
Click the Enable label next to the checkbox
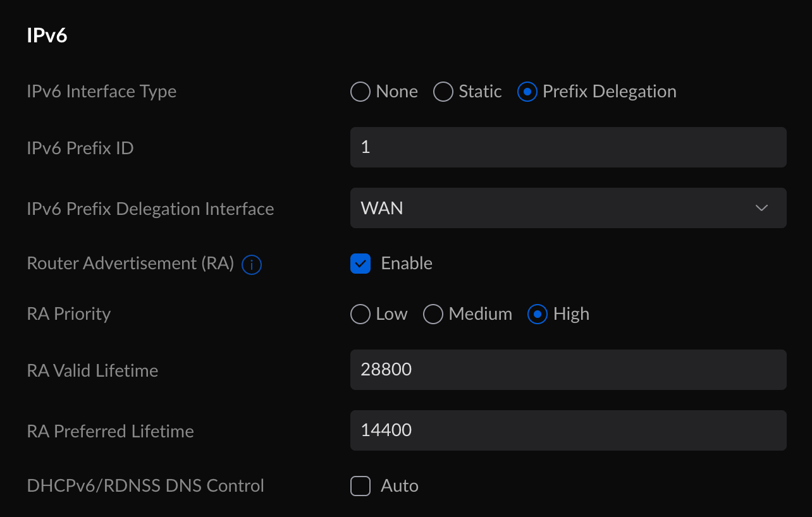[406, 264]
